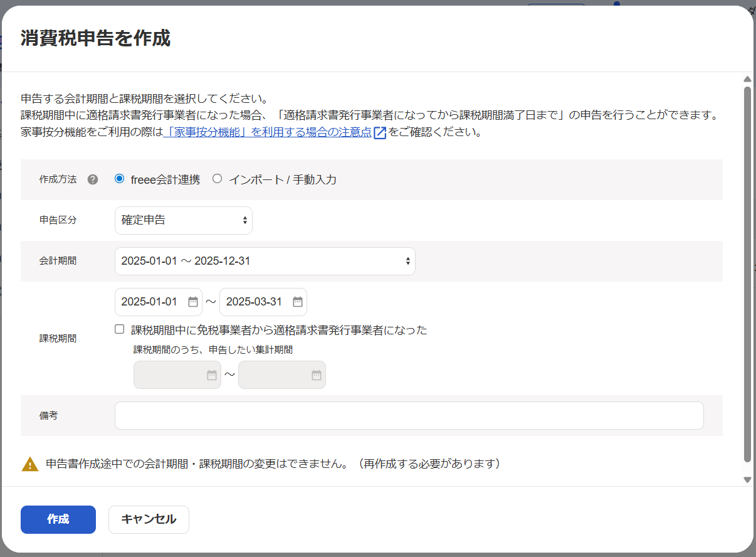Open the 申告区分 dropdown showing 確定申告

pyautogui.click(x=184, y=220)
